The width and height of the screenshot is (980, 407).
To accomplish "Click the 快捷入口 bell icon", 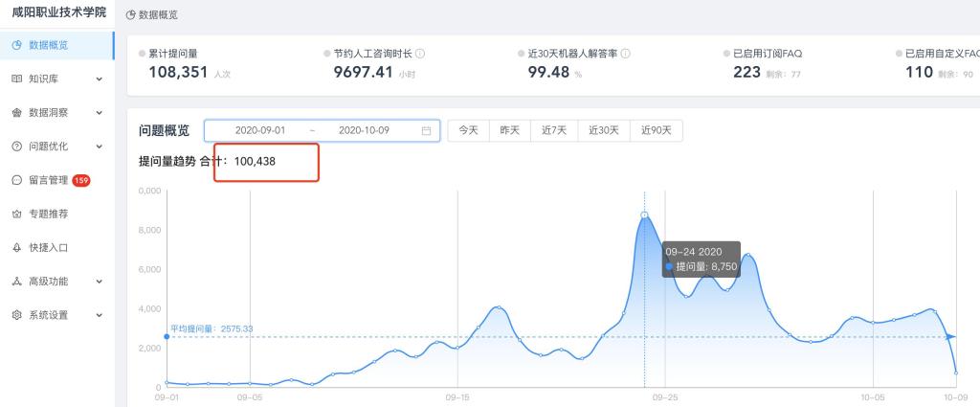I will tap(16, 247).
